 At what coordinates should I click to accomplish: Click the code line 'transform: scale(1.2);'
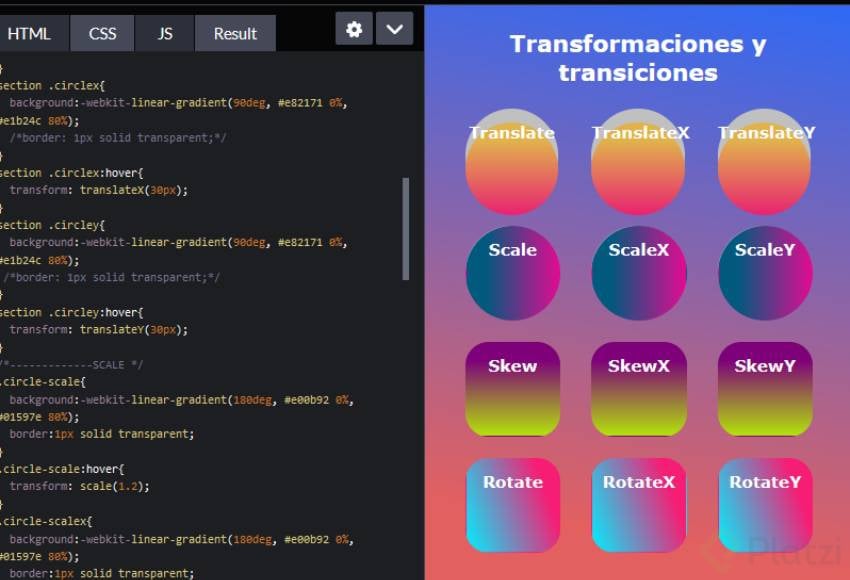pos(79,486)
